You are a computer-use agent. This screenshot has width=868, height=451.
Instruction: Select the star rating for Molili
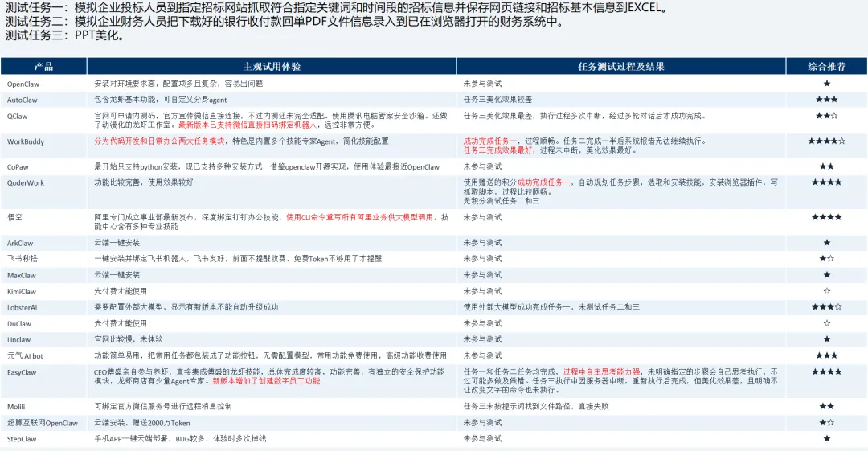point(826,406)
